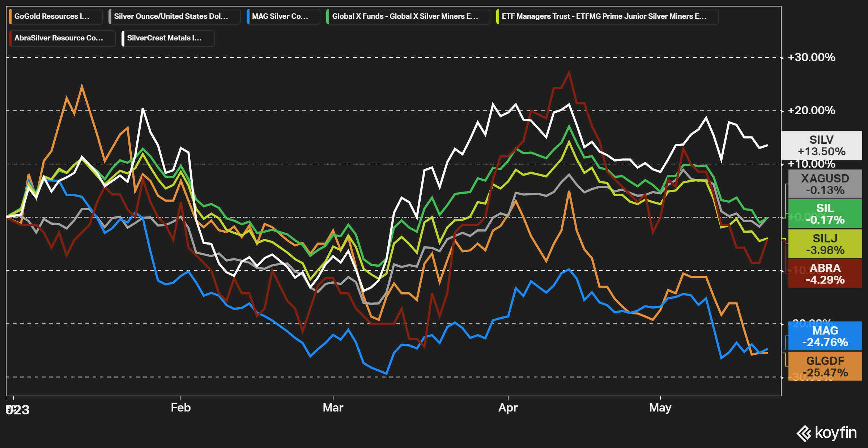The image size is (868, 448).
Task: Toggle MAG Silver Corp legend item
Action: coord(283,17)
